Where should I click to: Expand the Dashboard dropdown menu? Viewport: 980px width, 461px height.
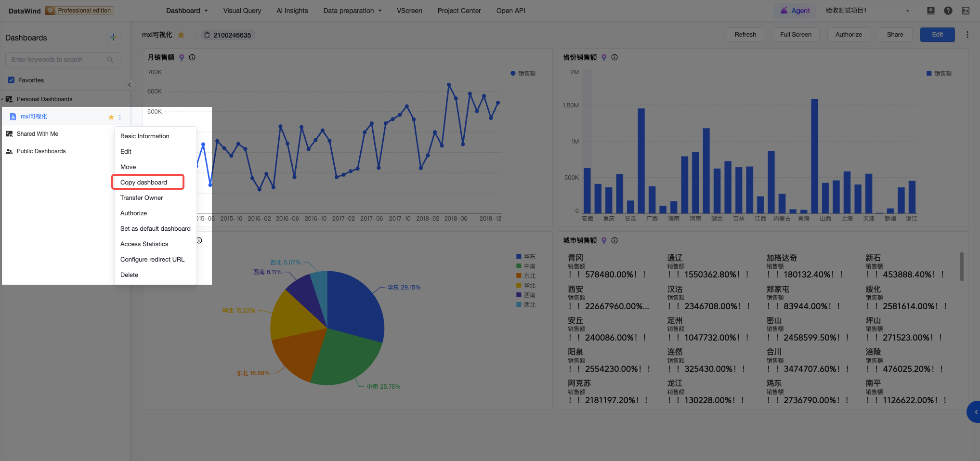coord(187,11)
